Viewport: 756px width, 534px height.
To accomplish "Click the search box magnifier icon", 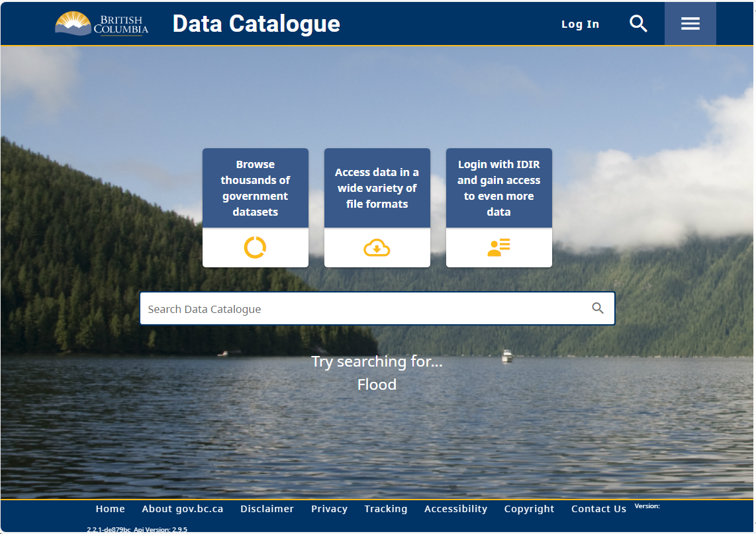I will point(598,308).
